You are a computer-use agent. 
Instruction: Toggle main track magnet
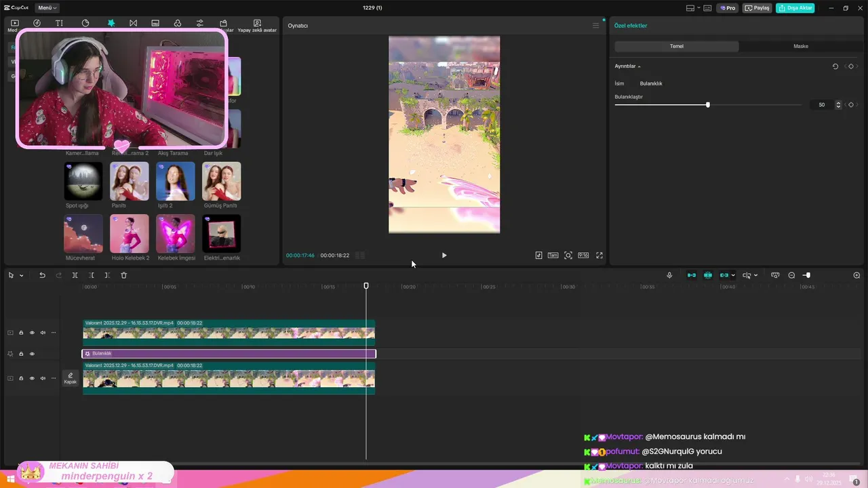click(692, 275)
